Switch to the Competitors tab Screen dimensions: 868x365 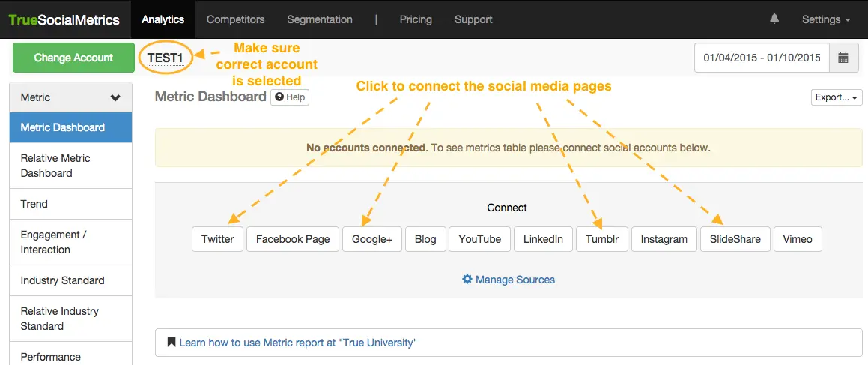pyautogui.click(x=235, y=19)
